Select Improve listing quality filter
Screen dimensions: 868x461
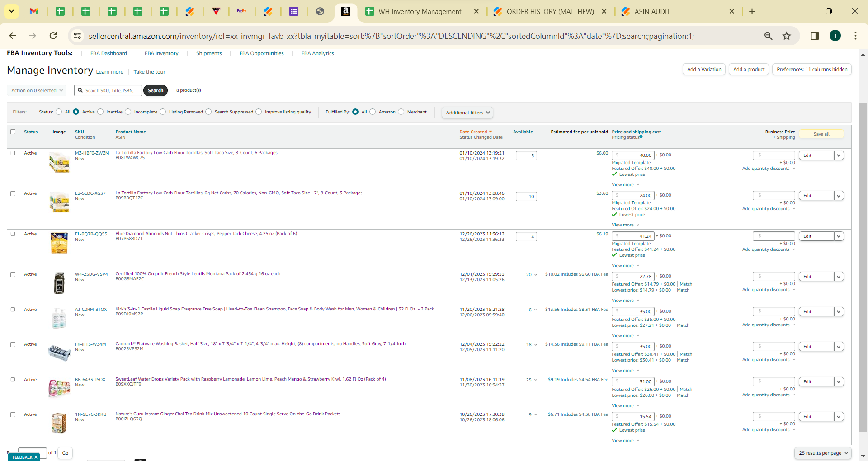(259, 112)
